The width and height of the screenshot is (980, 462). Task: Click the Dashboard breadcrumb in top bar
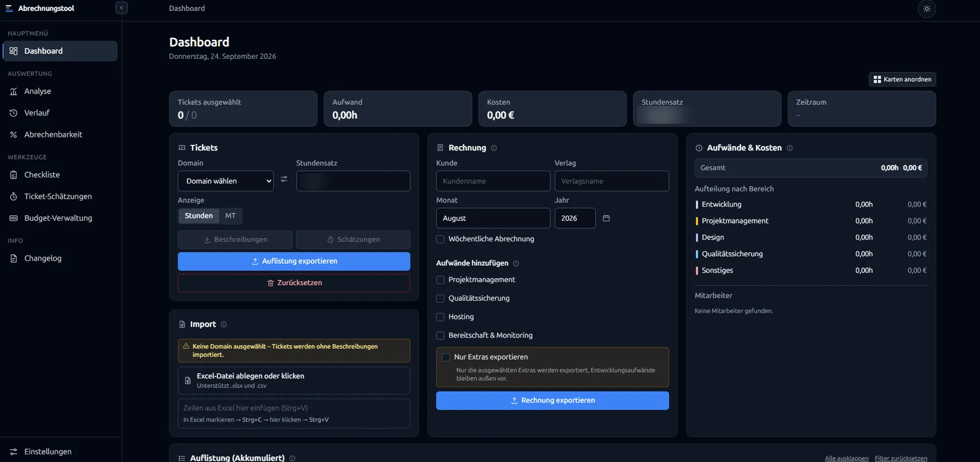187,8
